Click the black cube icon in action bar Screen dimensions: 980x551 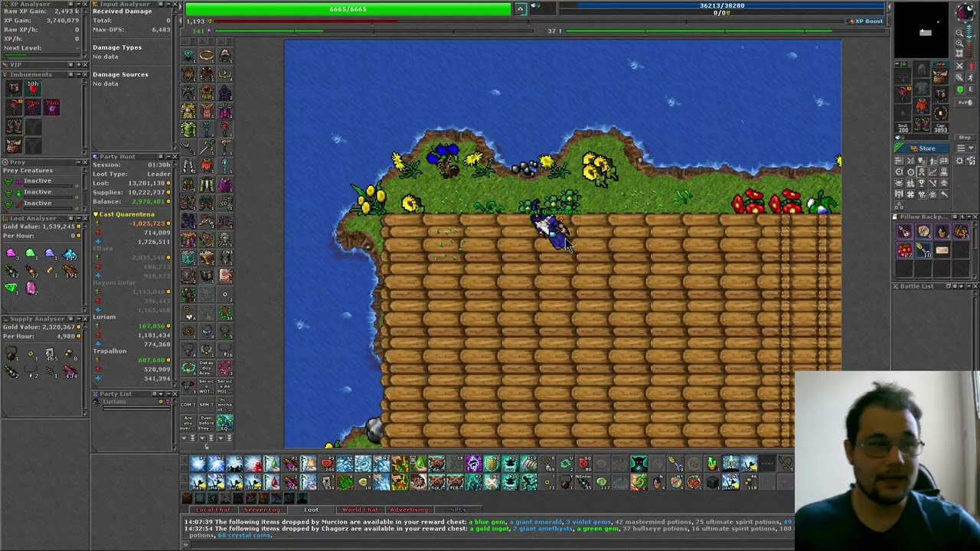tap(712, 481)
